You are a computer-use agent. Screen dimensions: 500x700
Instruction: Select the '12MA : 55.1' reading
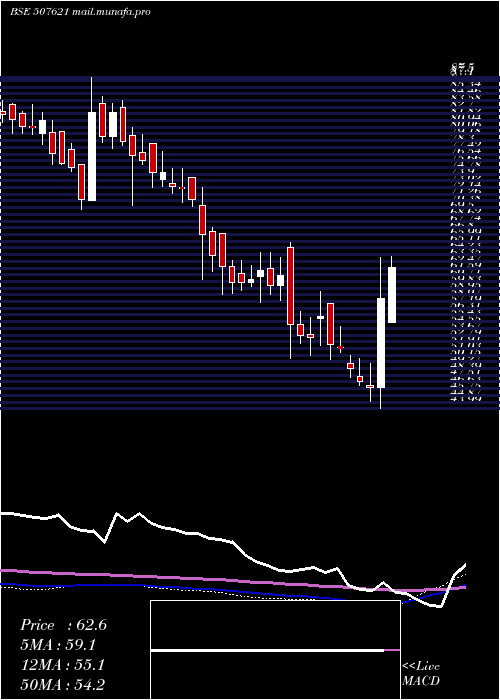point(63,665)
